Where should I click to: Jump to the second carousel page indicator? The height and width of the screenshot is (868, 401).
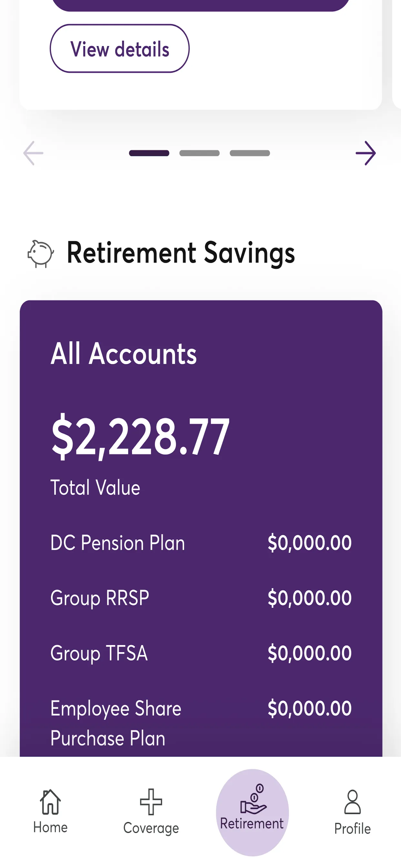pos(200,153)
